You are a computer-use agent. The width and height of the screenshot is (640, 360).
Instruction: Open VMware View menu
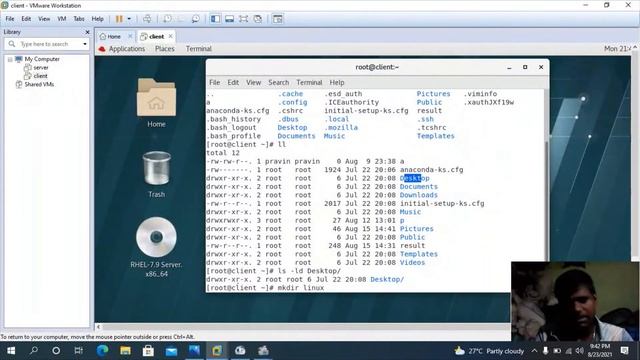click(x=44, y=19)
